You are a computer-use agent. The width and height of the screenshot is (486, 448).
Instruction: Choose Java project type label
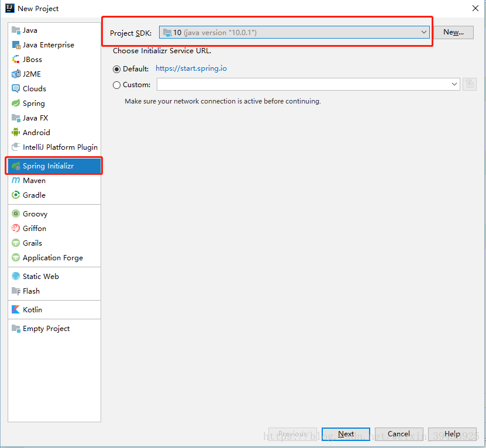(x=30, y=30)
